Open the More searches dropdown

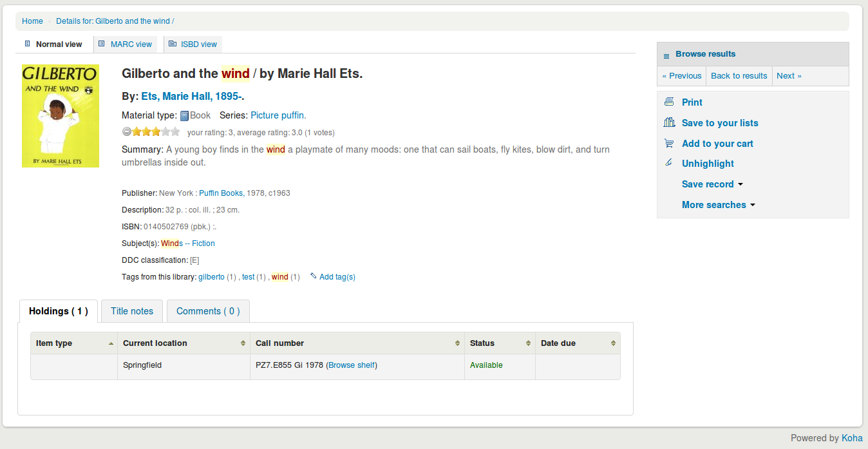(x=719, y=205)
